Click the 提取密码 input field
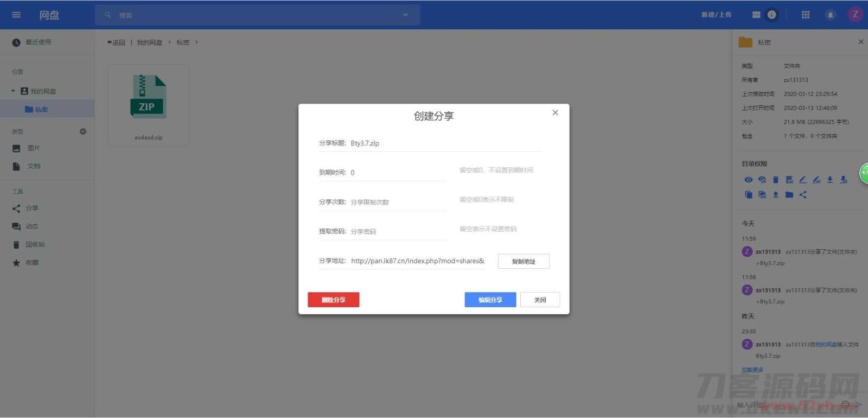The width and height of the screenshot is (868, 418). (397, 231)
